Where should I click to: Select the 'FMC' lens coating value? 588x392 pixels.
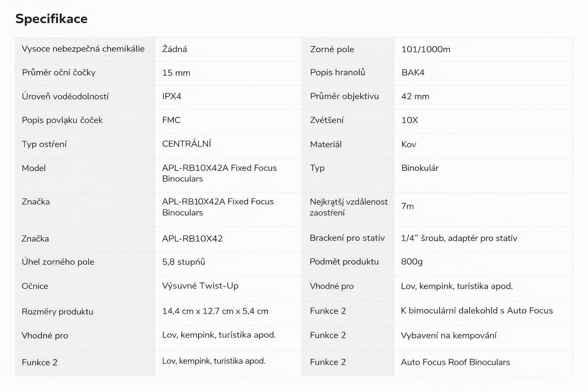click(x=171, y=120)
